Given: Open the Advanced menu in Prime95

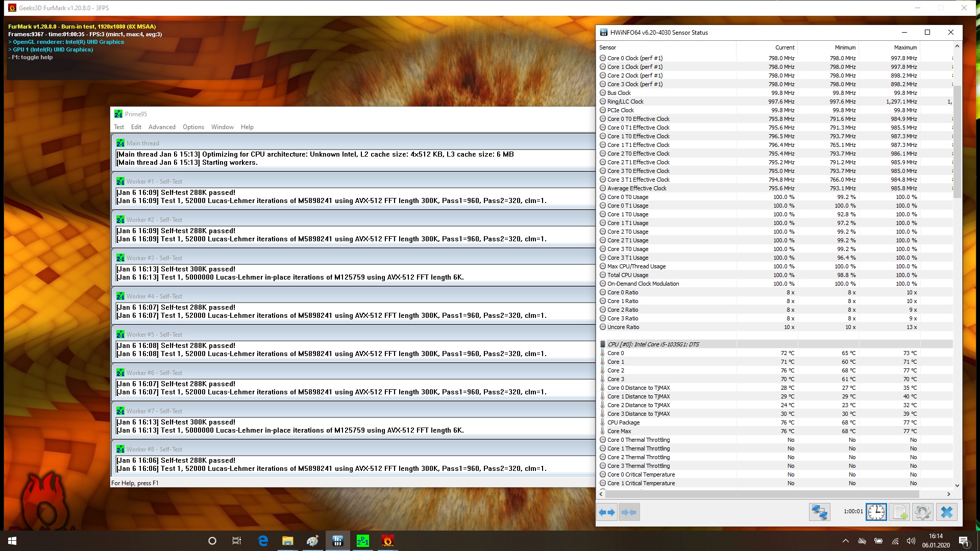Looking at the screenshot, I should 162,127.
